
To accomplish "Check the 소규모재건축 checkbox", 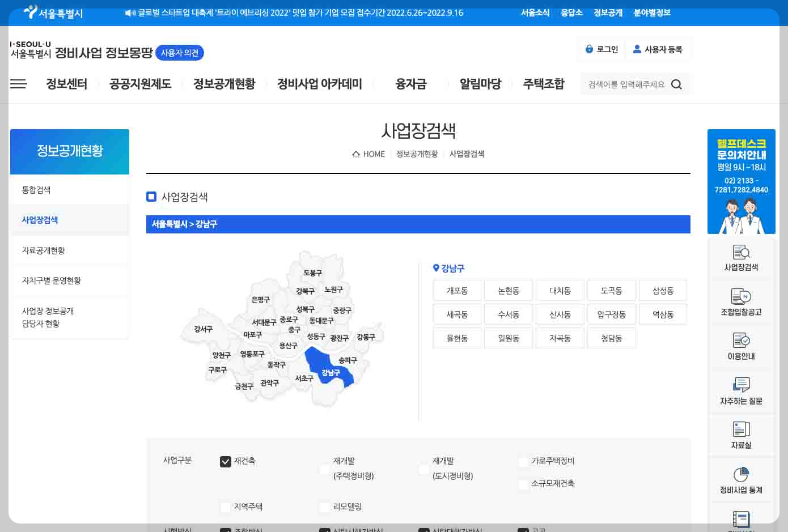I will coord(523,484).
